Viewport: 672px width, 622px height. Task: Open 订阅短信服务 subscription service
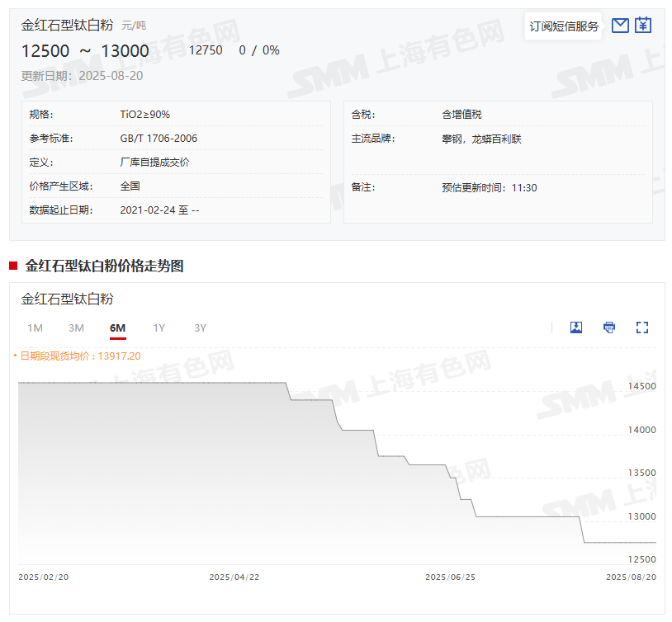pyautogui.click(x=564, y=26)
